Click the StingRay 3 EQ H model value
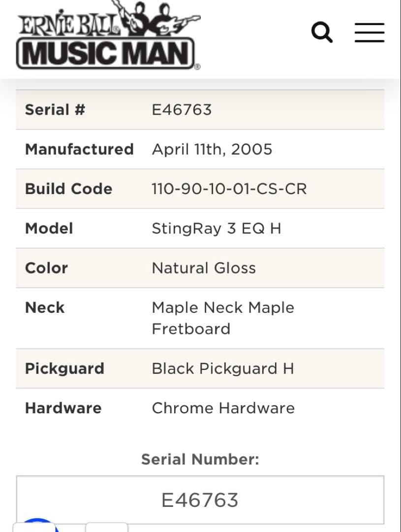401x532 pixels. pos(216,229)
